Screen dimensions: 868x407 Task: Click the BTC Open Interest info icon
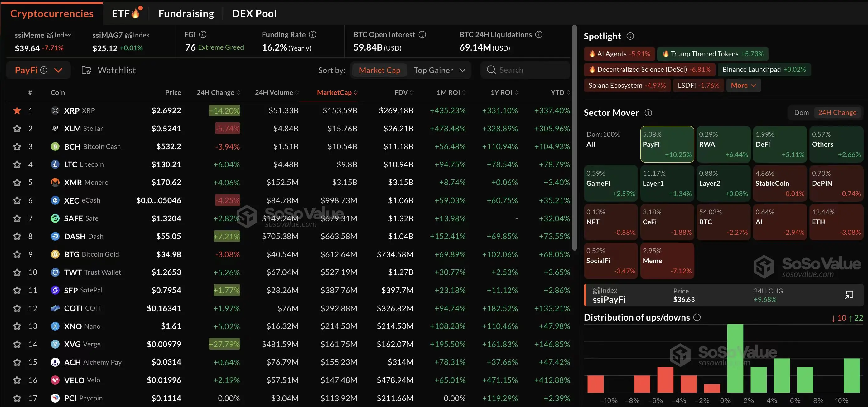point(422,34)
